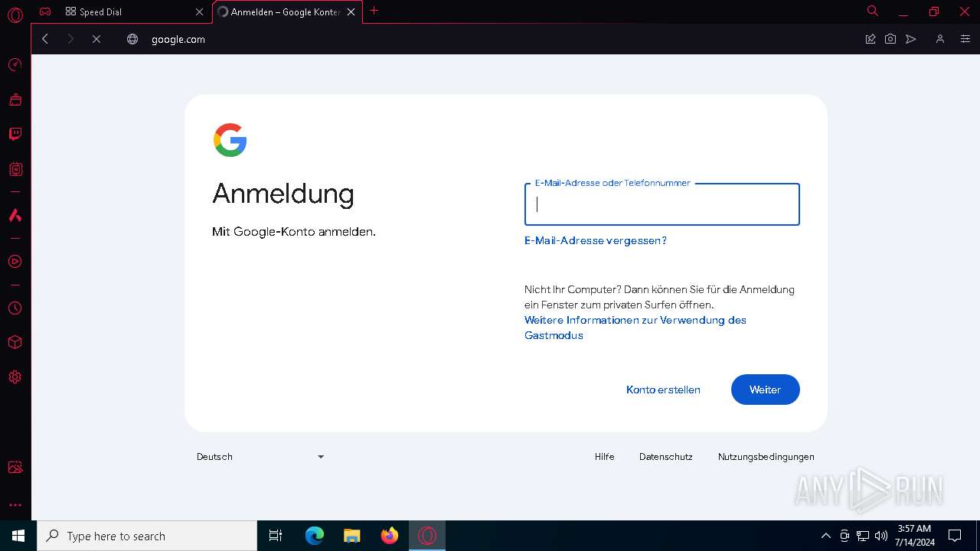Click the browser Back arrow
The width and height of the screenshot is (980, 551).
click(45, 39)
